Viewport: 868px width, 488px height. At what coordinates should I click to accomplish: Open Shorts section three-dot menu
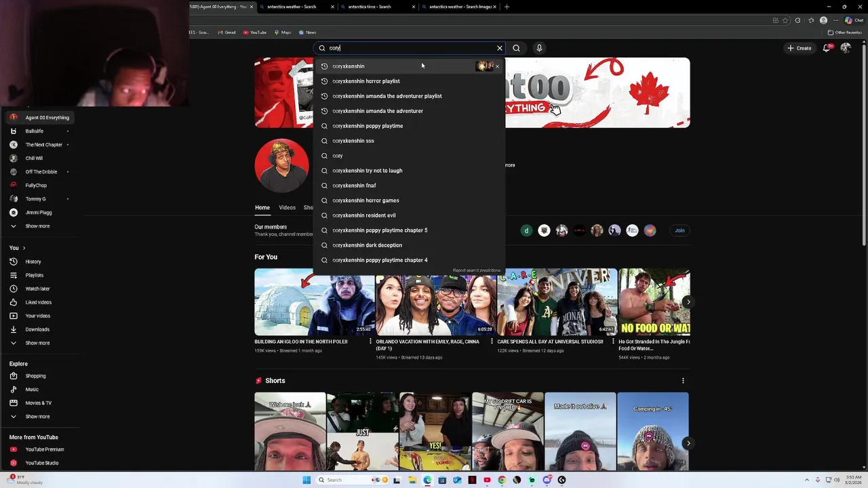tap(683, 381)
